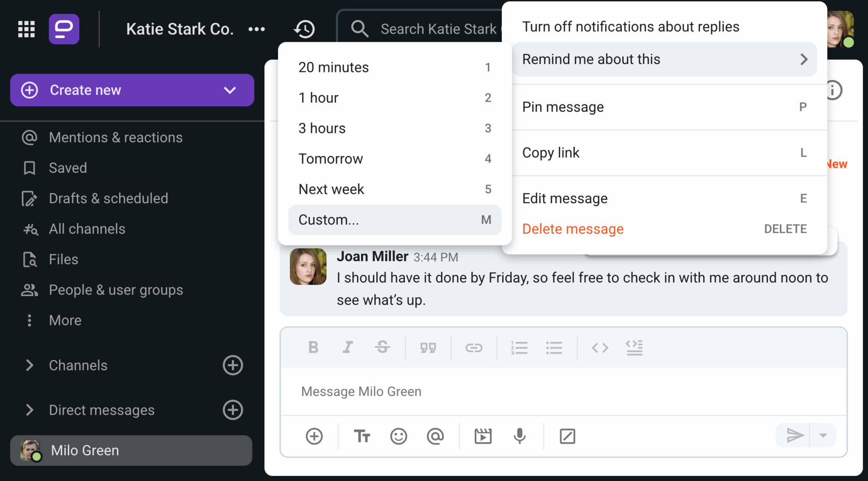The image size is (868, 481).
Task: Open Mentions & reactions
Action: pyautogui.click(x=115, y=138)
